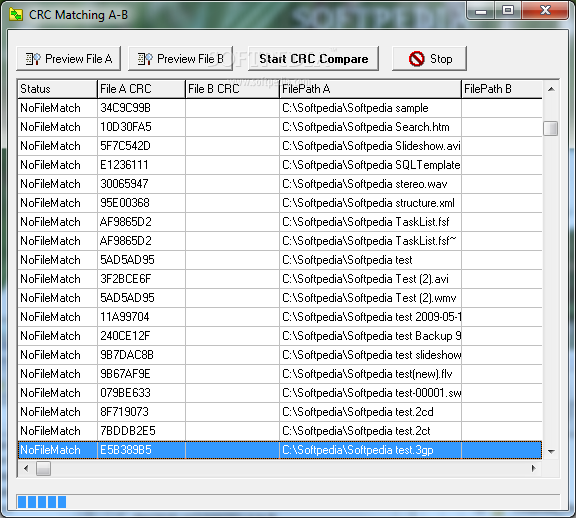Sort by File A CRC column header
Viewport: 576px width, 518px height.
pos(141,89)
